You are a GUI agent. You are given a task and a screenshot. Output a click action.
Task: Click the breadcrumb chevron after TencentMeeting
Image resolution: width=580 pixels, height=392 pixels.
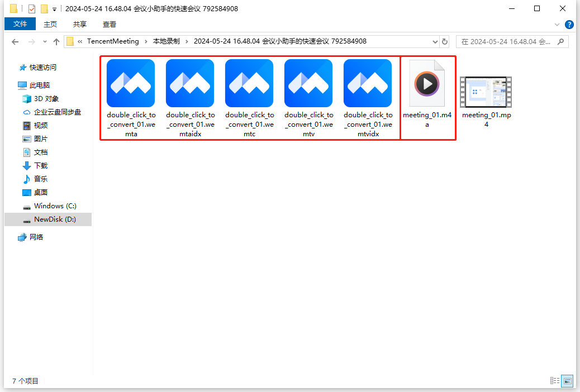[x=146, y=42]
